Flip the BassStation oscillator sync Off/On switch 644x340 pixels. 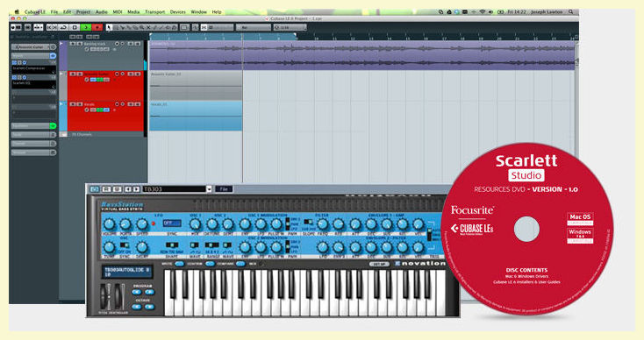coord(125,245)
